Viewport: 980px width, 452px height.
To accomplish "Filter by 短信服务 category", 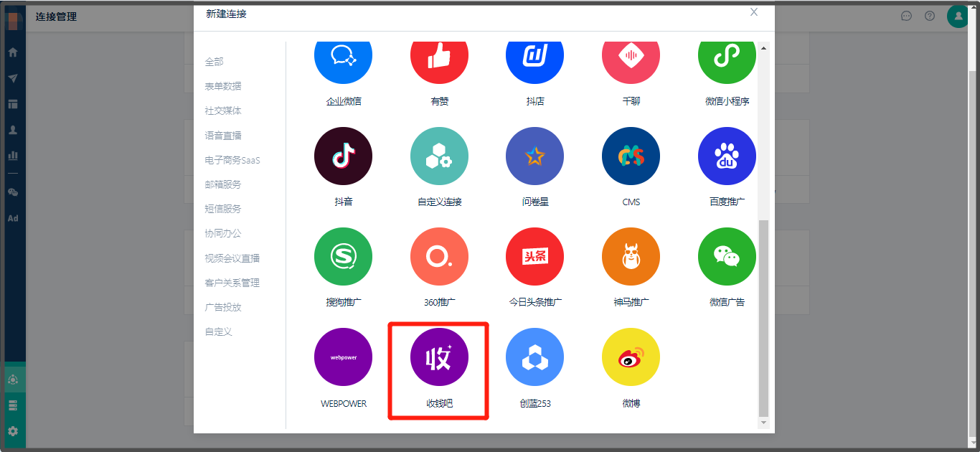I will click(x=223, y=209).
